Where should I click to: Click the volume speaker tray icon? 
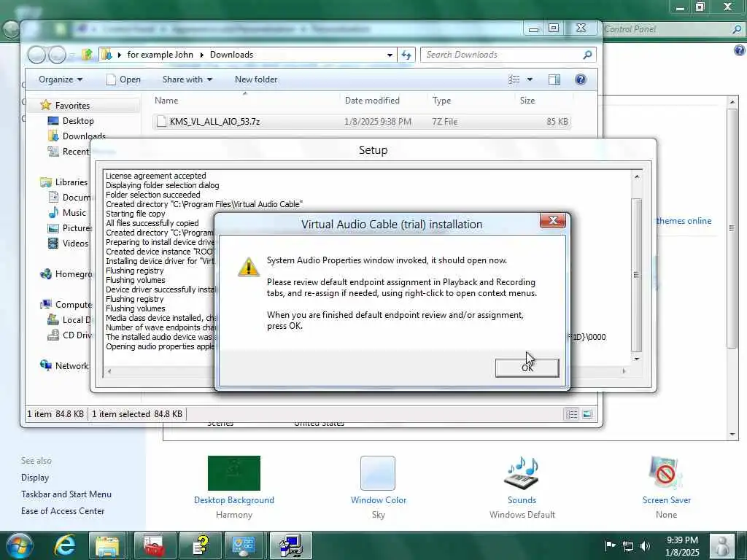pos(646,545)
